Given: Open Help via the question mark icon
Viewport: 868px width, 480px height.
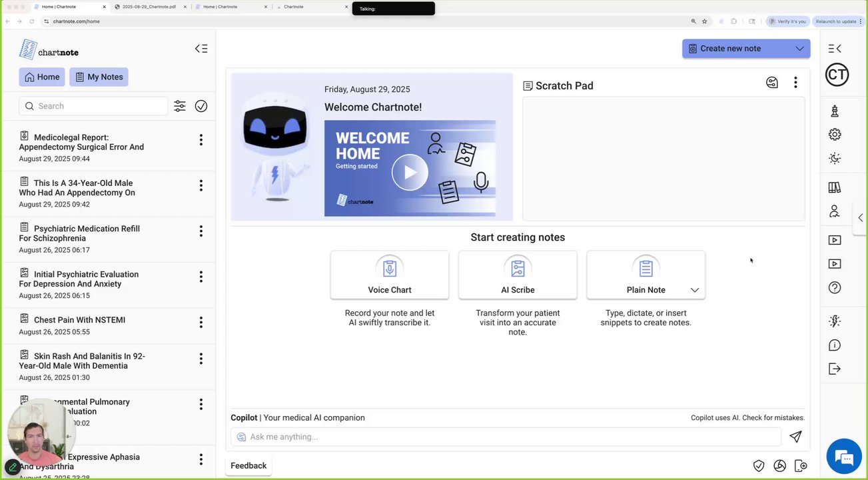Looking at the screenshot, I should tap(835, 288).
